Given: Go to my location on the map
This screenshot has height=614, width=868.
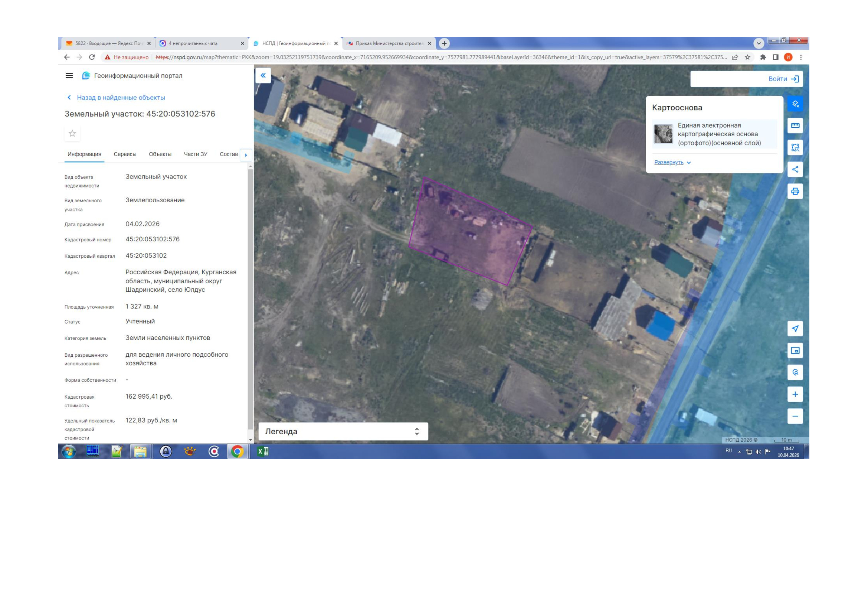Looking at the screenshot, I should coord(795,329).
